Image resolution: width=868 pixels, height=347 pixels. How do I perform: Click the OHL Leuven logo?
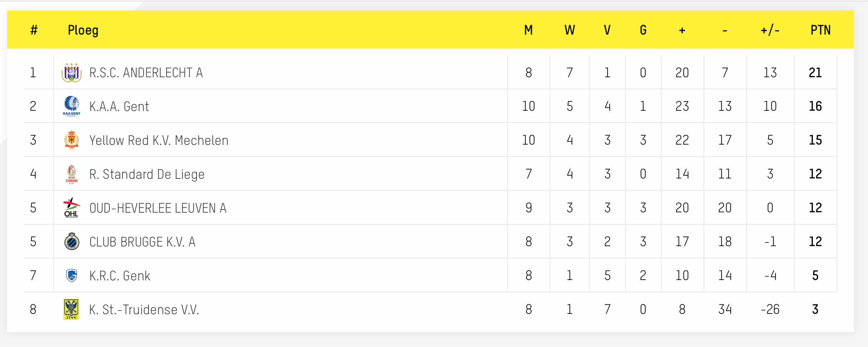click(x=72, y=208)
